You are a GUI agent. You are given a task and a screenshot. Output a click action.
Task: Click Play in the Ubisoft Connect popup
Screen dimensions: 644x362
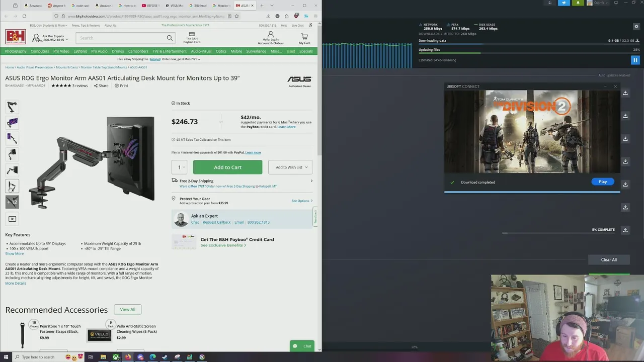(603, 182)
